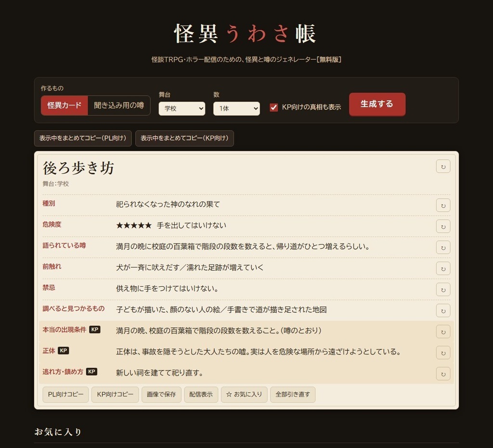Reroll the 調べると見つかるもの row
Screen dimensions: 493x448
443,311
